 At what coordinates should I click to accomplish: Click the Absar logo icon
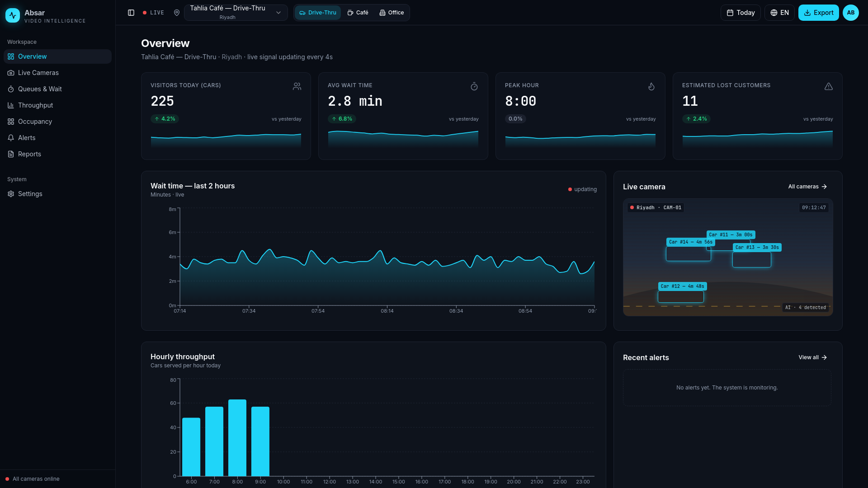[x=13, y=16]
